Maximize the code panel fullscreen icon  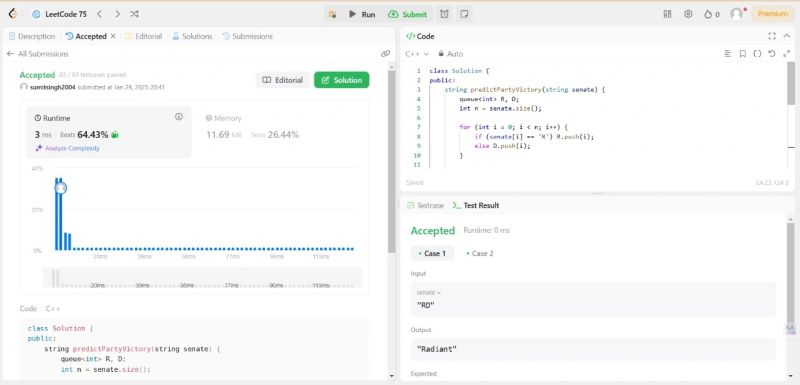(x=771, y=36)
